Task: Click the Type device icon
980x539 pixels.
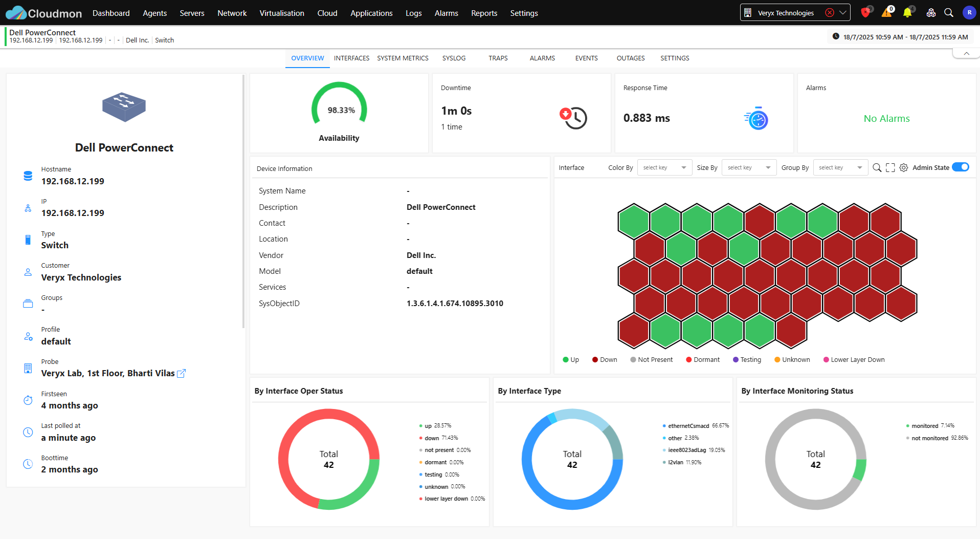Action: (28, 240)
